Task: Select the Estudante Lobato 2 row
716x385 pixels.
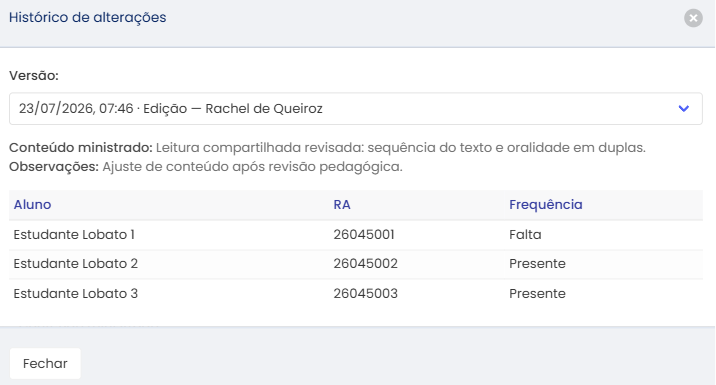Action: 356,264
